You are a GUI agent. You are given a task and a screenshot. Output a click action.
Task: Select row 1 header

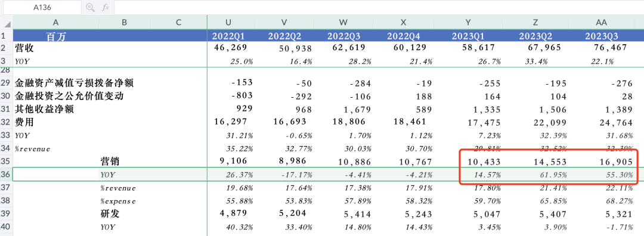click(7, 35)
